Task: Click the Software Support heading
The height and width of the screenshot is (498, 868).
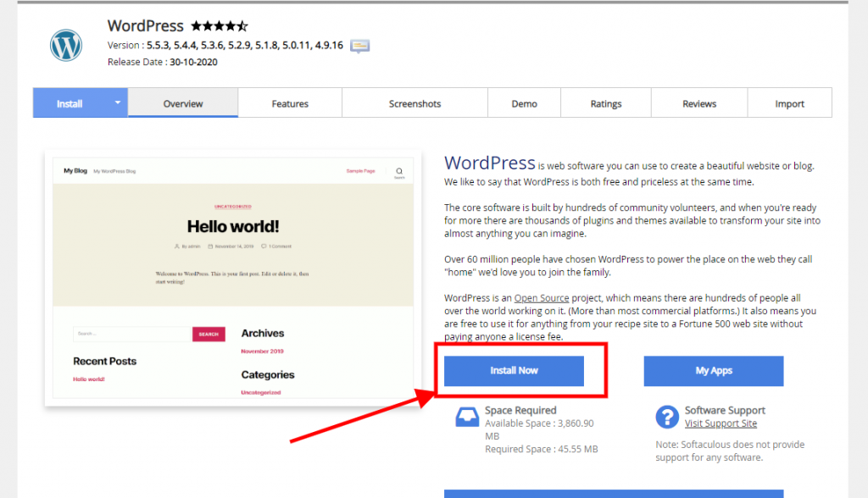Action: tap(725, 411)
